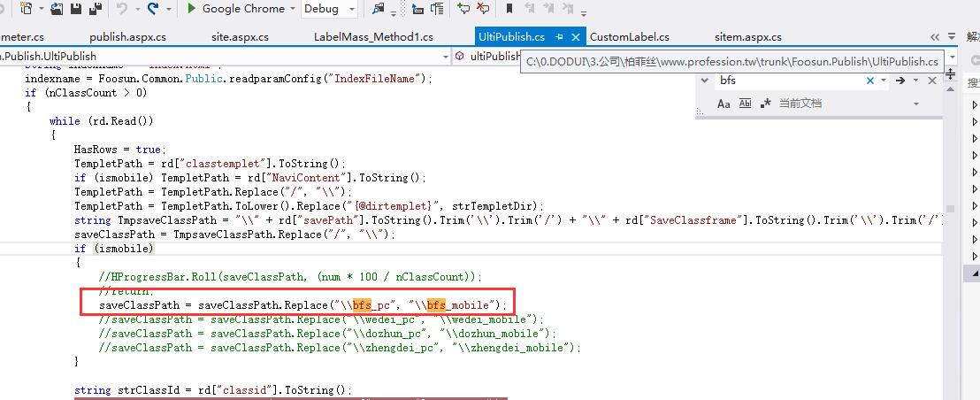Switch to the CustomLabel.cs tab
Screen dimensions: 980x400
click(630, 37)
